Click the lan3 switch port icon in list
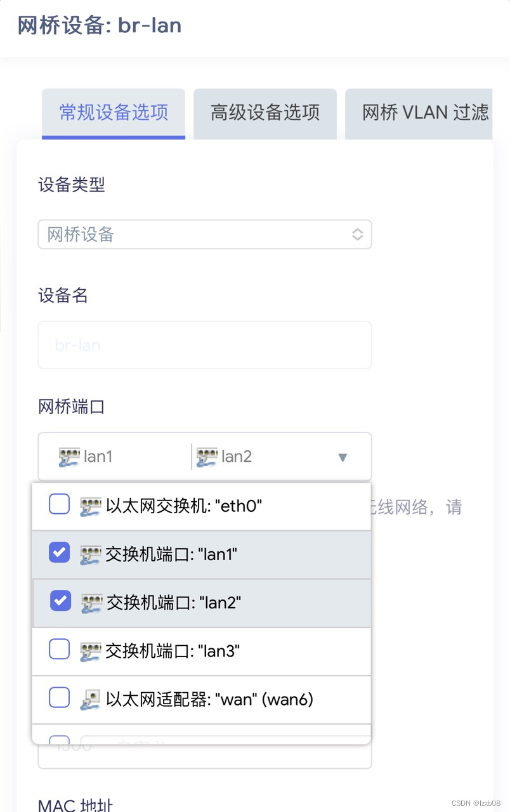 91,652
